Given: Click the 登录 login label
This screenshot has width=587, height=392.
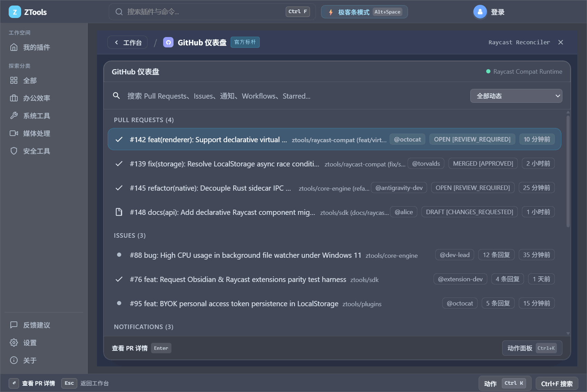Looking at the screenshot, I should click(498, 12).
